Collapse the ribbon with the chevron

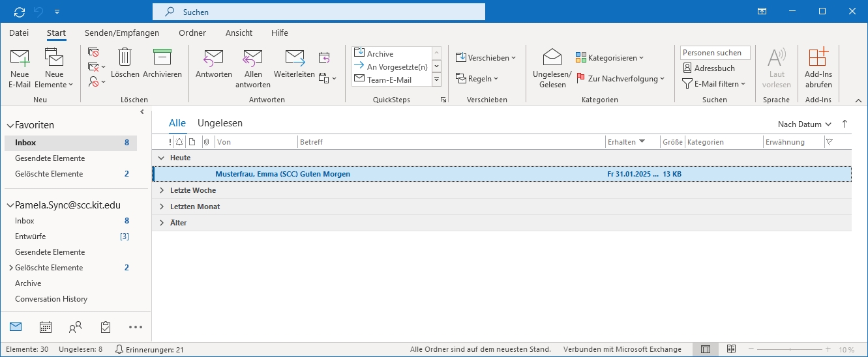[x=858, y=100]
